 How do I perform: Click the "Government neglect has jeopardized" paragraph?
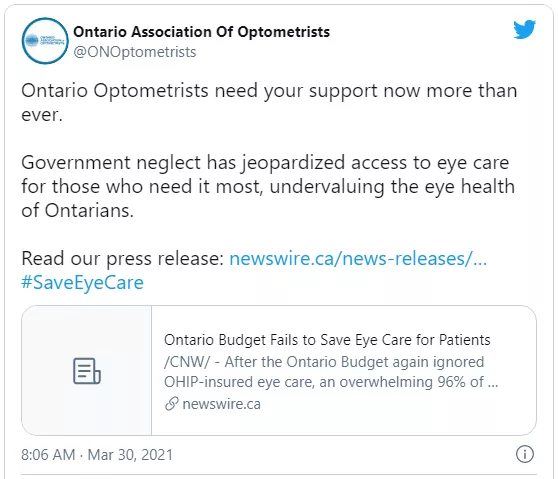pos(268,186)
